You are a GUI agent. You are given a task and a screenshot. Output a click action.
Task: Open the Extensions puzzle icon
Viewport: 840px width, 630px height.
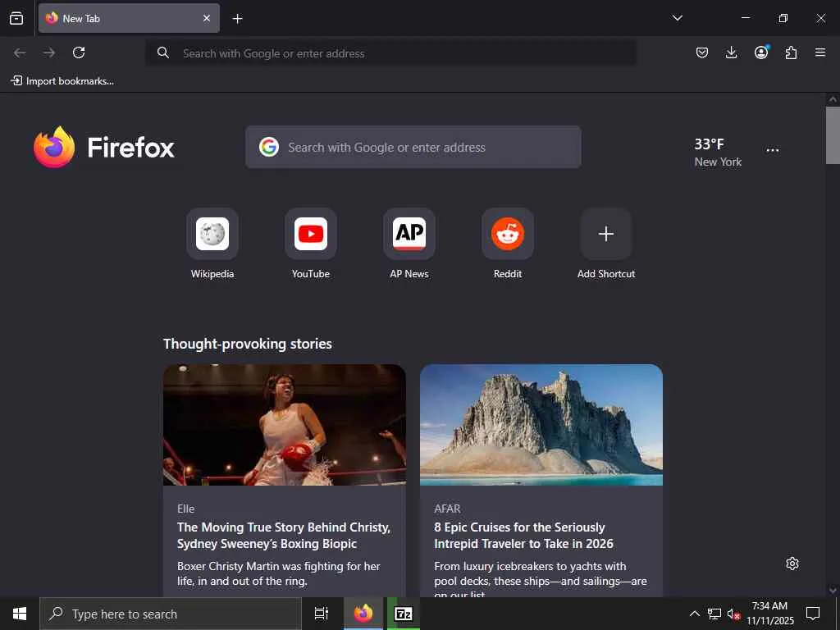coord(791,52)
